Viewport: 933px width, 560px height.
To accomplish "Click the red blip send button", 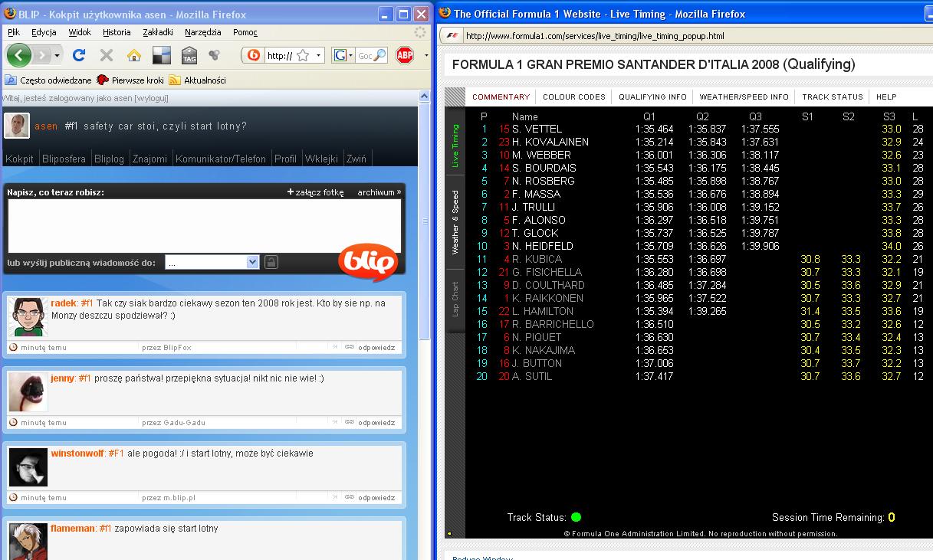I will click(x=367, y=262).
